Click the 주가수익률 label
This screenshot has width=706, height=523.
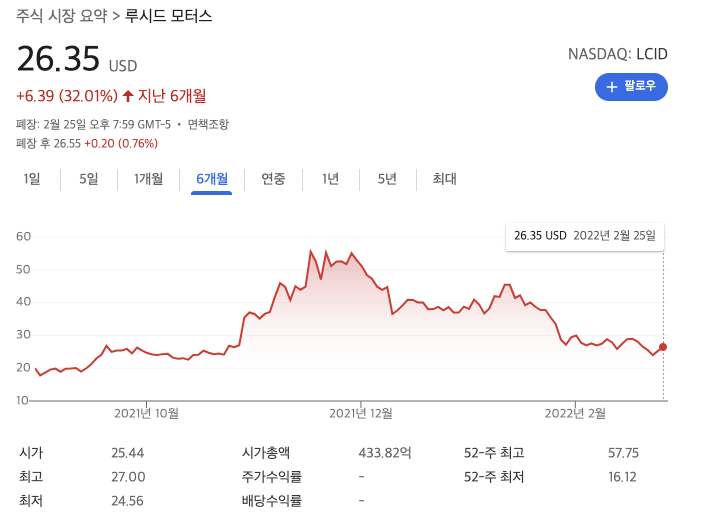pyautogui.click(x=272, y=477)
